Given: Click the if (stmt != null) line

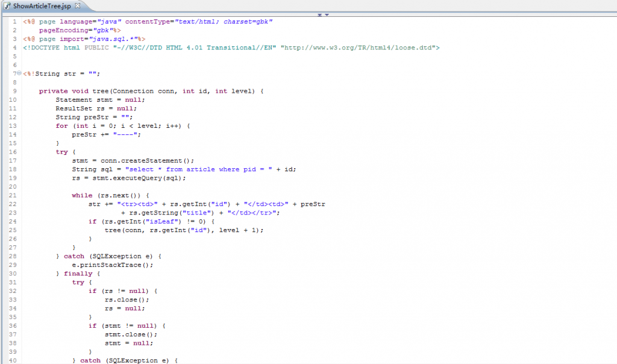Looking at the screenshot, I should (x=127, y=326).
